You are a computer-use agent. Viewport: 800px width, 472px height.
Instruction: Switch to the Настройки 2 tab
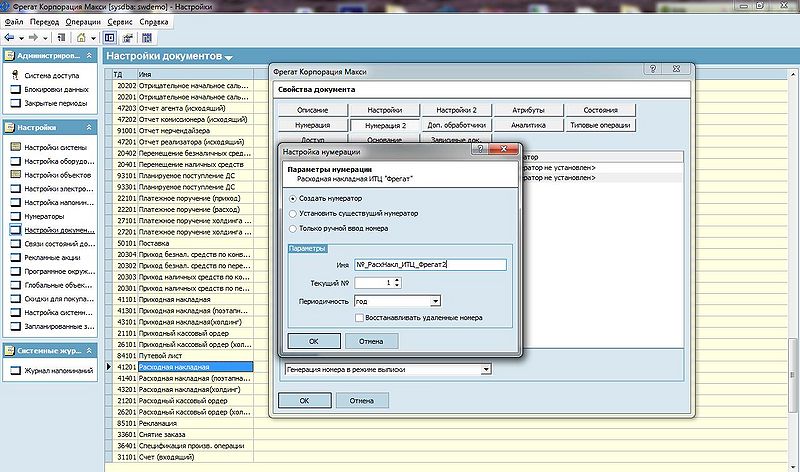click(457, 110)
